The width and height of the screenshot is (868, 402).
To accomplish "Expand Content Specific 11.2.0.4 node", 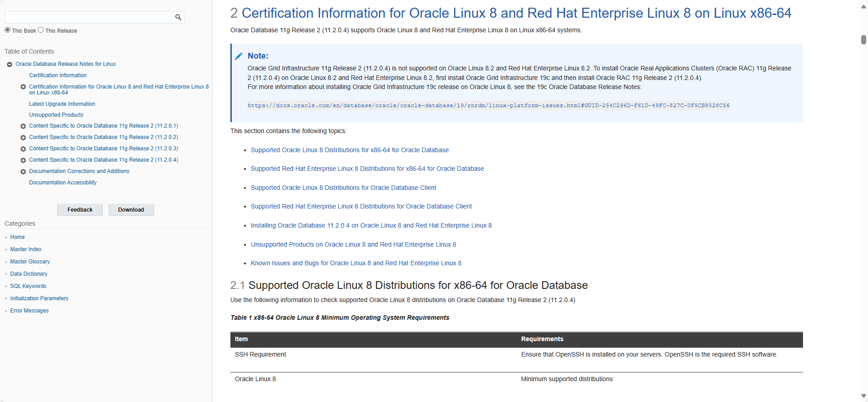I will coord(23,160).
